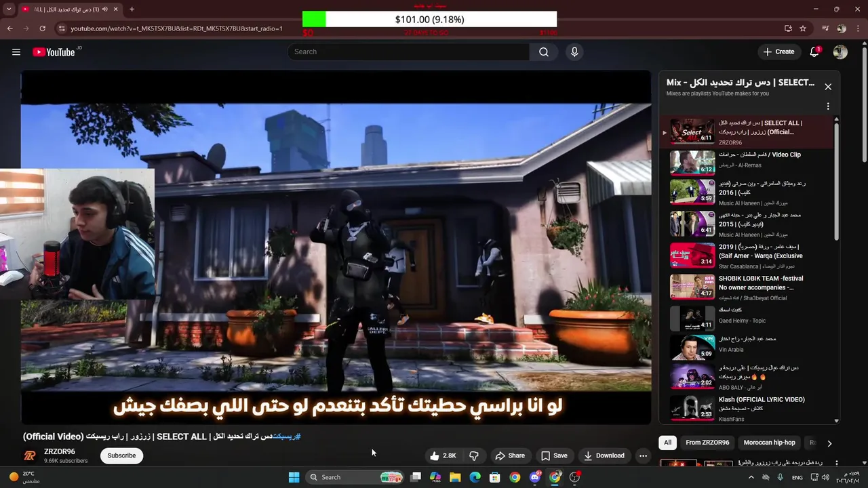Image resolution: width=868 pixels, height=488 pixels.
Task: Open Microsoft Edge from taskbar
Action: 475,477
